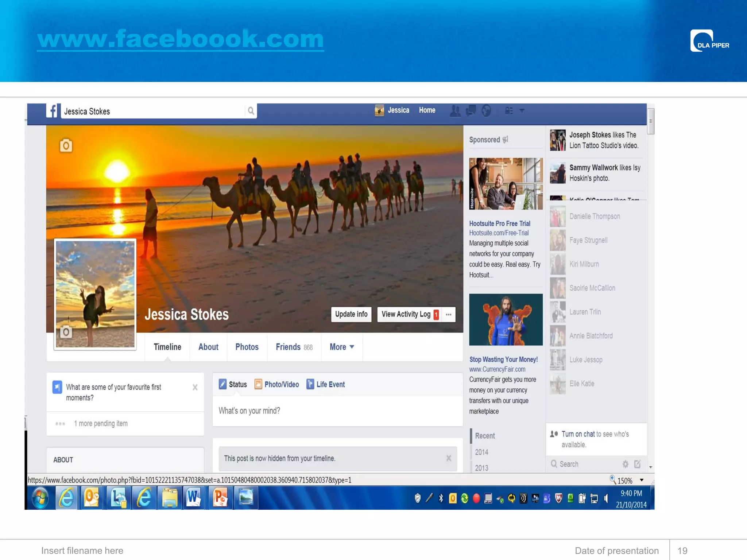This screenshot has height=560, width=747.
Task: Click the profile picture camera icon
Action: [x=66, y=332]
